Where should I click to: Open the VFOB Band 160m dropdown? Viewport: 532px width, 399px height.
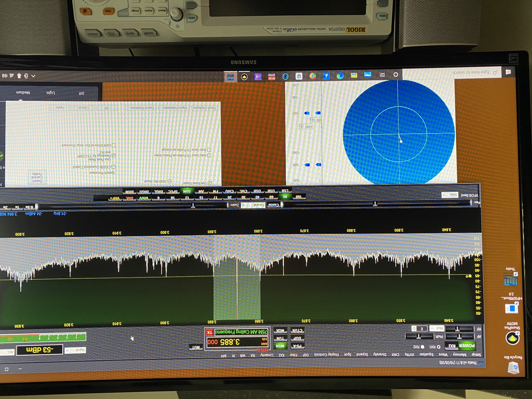pyautogui.click(x=450, y=195)
